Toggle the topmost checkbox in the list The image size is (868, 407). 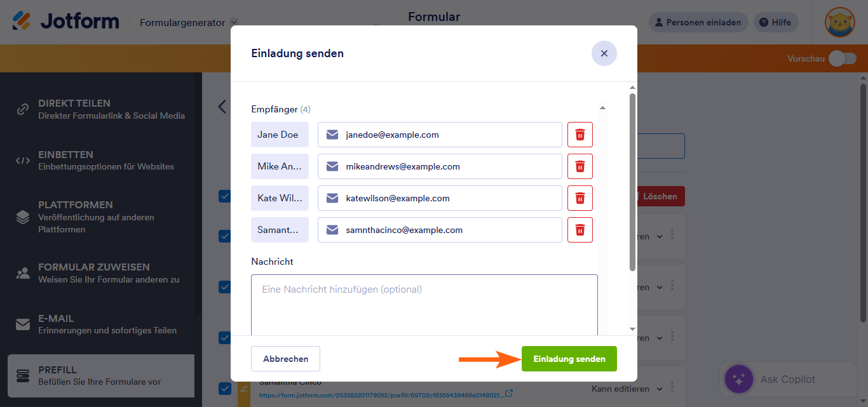[225, 196]
